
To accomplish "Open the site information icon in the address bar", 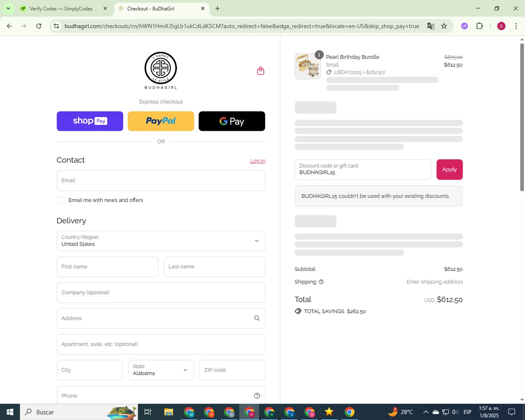I will click(x=56, y=26).
